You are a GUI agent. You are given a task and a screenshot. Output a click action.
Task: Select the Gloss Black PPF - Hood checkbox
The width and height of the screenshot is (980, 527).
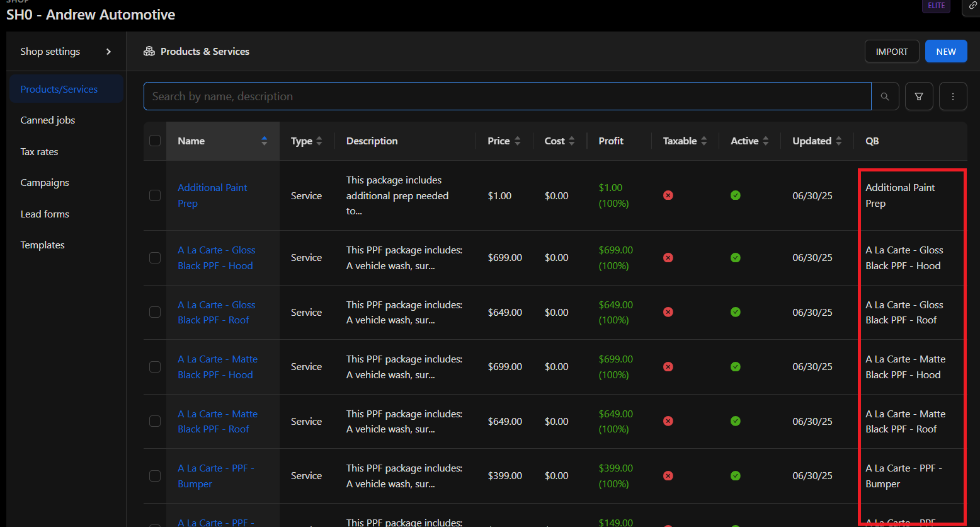[155, 258]
